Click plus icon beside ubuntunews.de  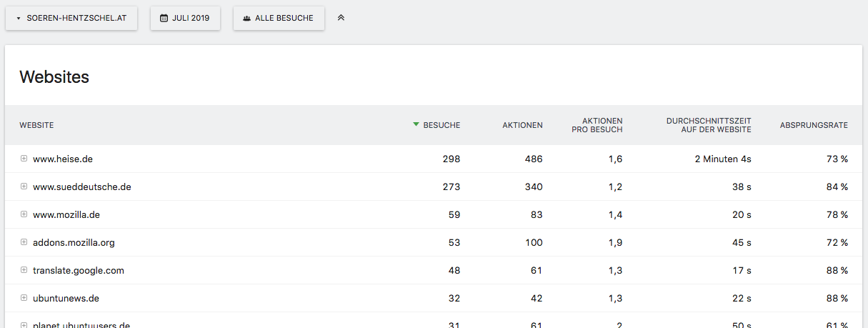coord(24,298)
